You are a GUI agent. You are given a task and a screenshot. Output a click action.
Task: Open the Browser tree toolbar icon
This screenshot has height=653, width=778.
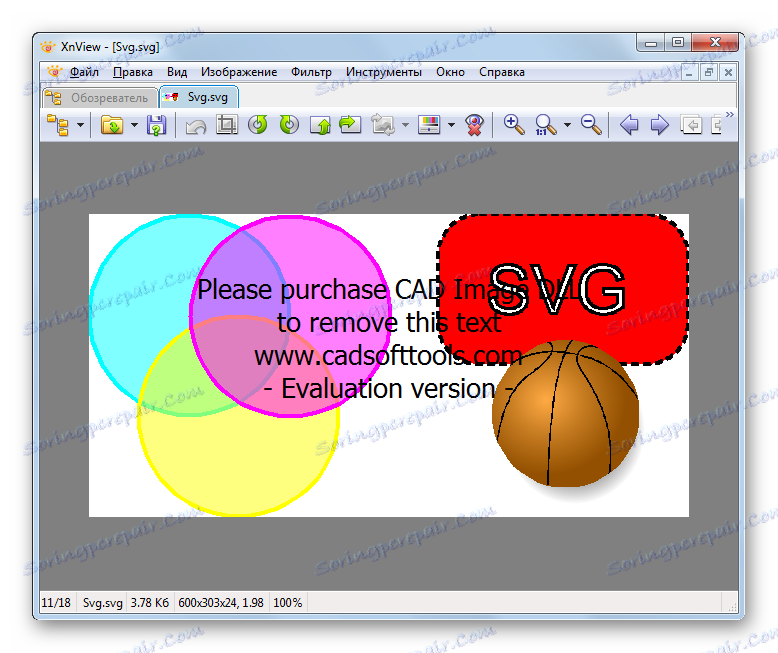[x=58, y=125]
